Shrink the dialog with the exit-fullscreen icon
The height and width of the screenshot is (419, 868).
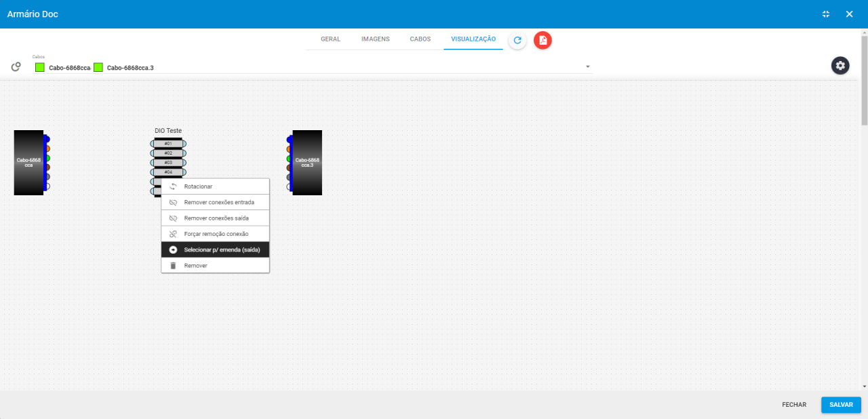(x=826, y=14)
